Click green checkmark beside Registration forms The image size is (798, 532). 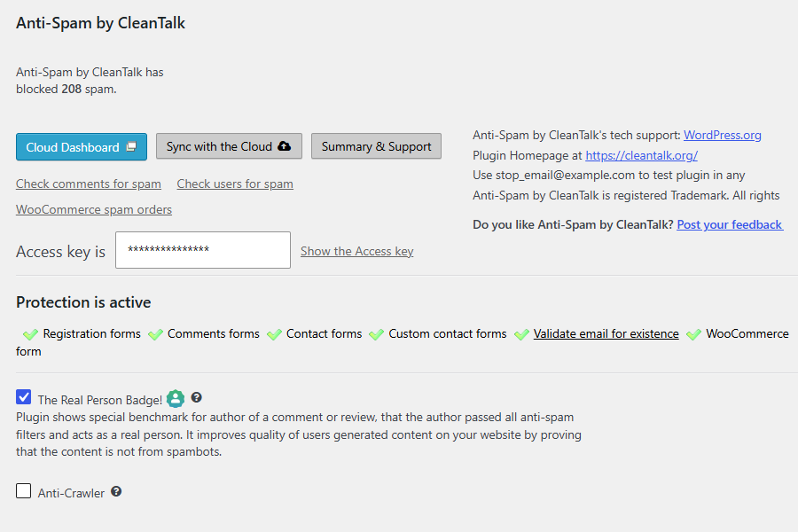(30, 334)
